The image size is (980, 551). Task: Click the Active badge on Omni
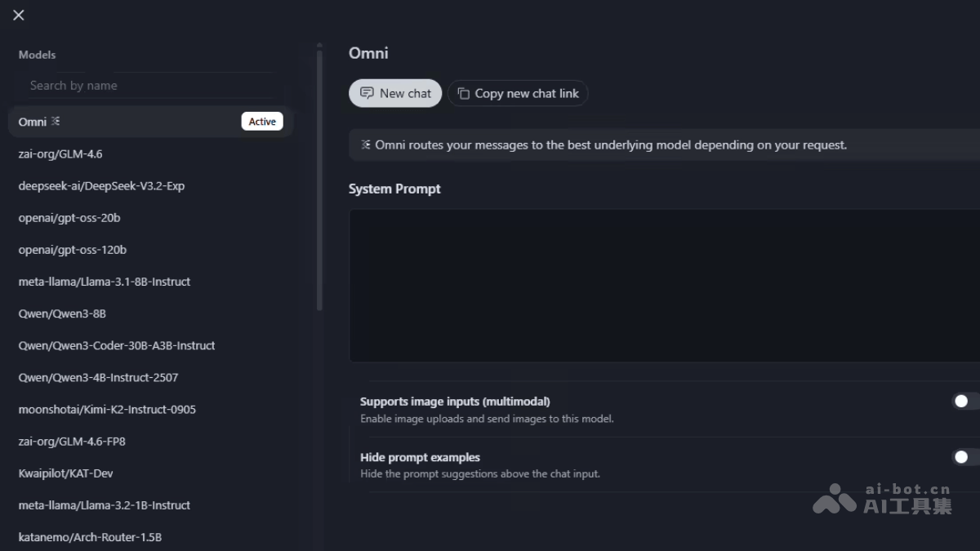(x=261, y=121)
